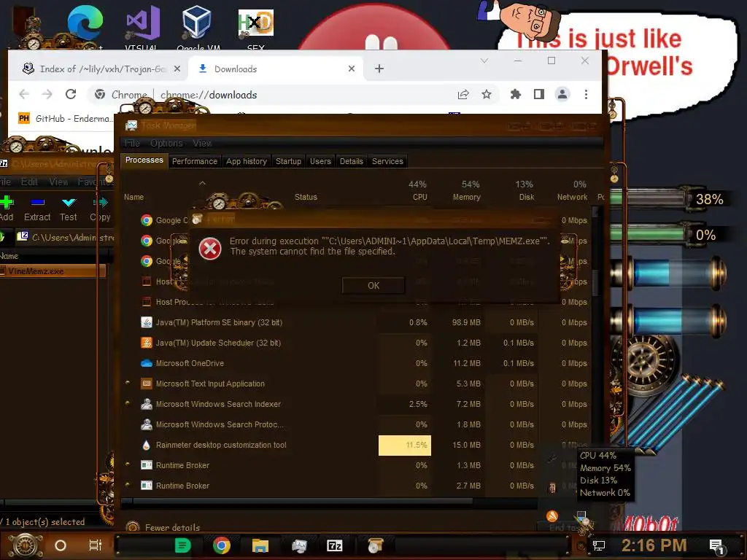Image resolution: width=747 pixels, height=560 pixels.
Task: Expand Microsoft Text Input Application group
Action: (128, 383)
